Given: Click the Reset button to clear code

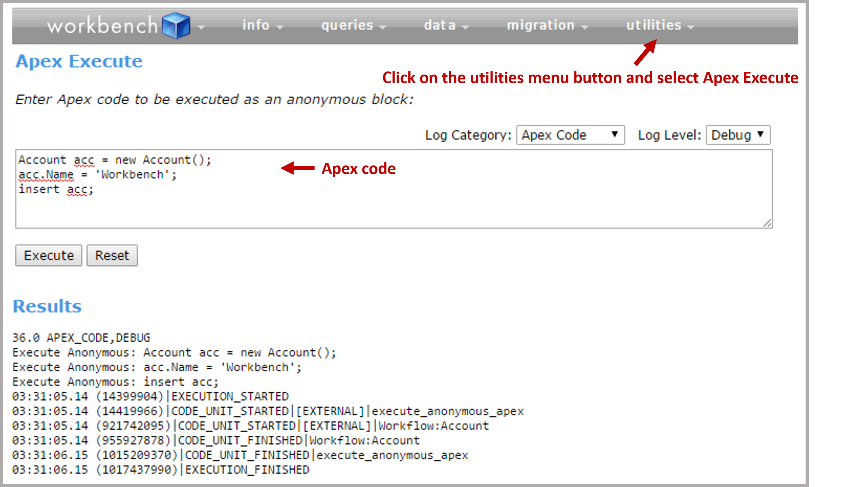Looking at the screenshot, I should click(111, 255).
